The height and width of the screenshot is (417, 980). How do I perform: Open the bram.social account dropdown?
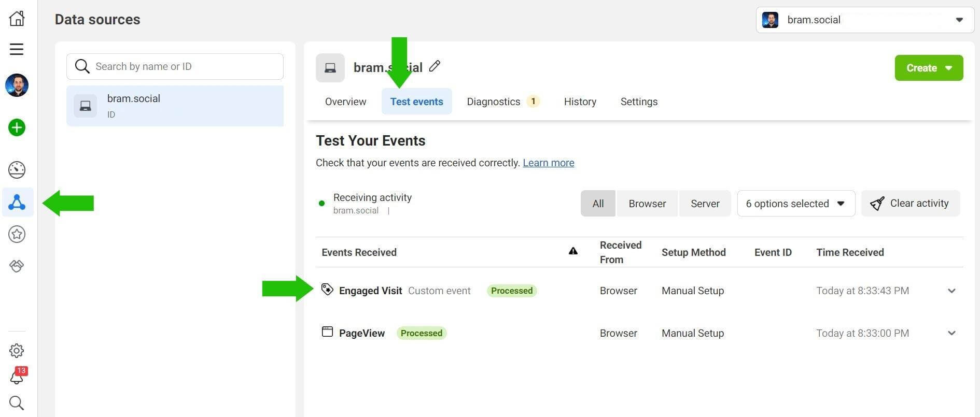(864, 20)
